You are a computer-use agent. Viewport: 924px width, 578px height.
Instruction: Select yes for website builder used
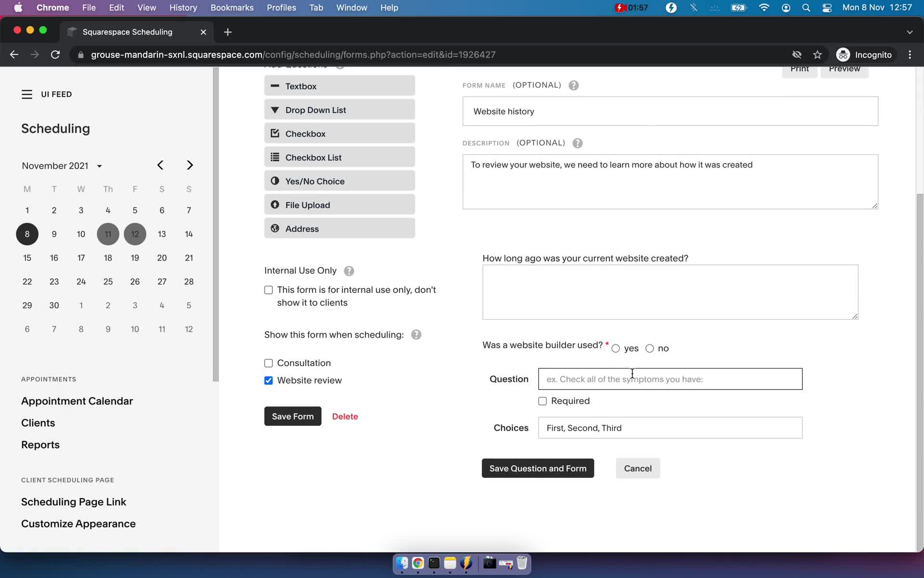point(616,349)
